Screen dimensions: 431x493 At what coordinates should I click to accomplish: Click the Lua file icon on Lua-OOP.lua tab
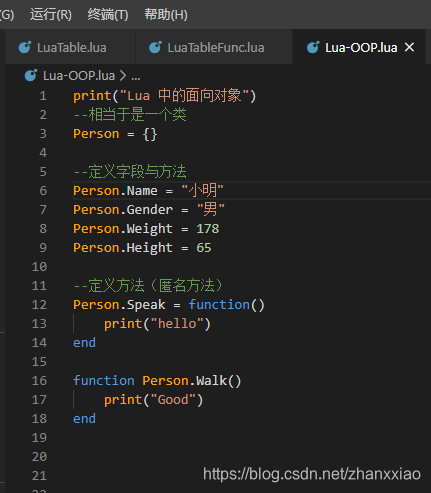(x=313, y=47)
